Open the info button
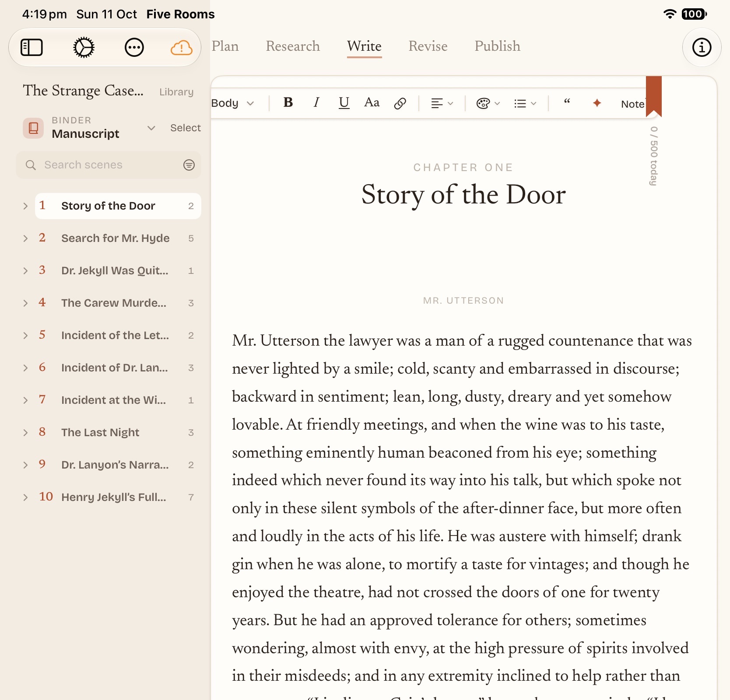The width and height of the screenshot is (730, 700). (702, 47)
